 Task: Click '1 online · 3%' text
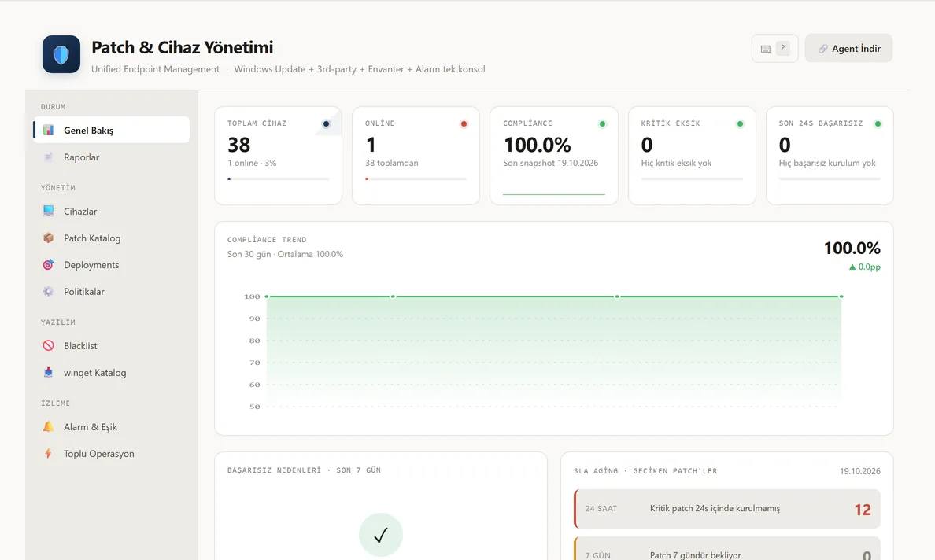tap(252, 163)
